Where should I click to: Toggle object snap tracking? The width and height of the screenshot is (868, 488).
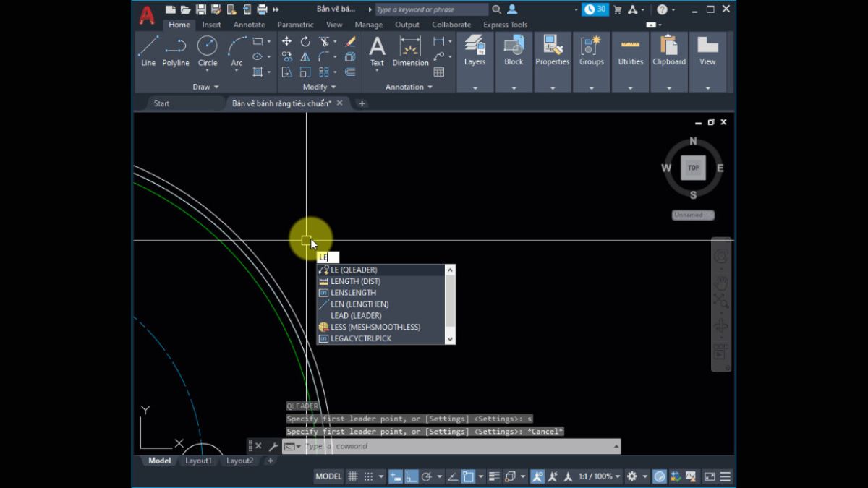[452, 476]
